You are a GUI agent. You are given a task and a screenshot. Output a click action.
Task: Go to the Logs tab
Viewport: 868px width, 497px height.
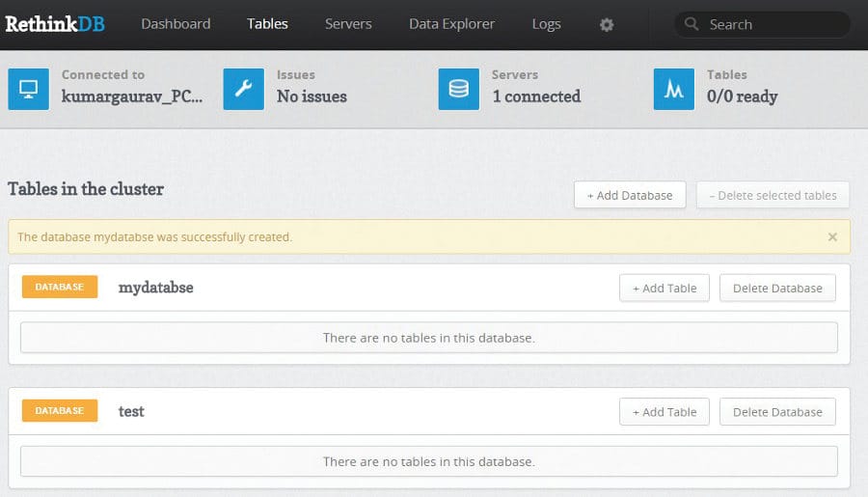(x=546, y=24)
